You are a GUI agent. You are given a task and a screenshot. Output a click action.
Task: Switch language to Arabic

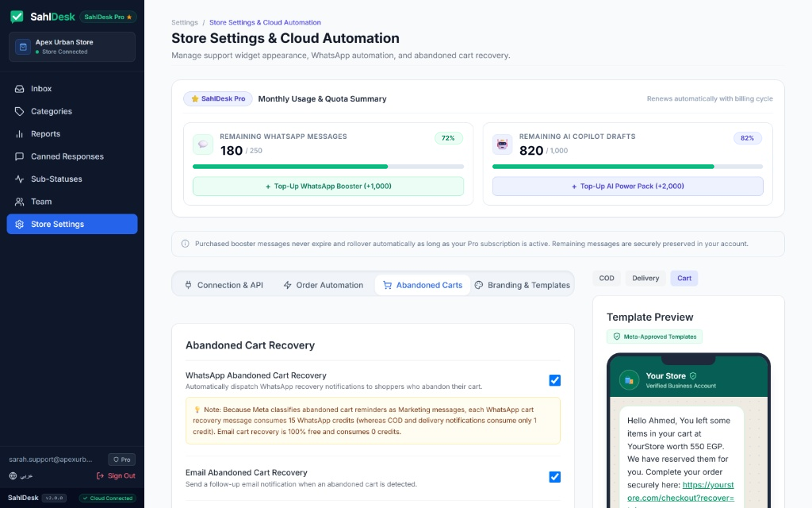click(21, 475)
